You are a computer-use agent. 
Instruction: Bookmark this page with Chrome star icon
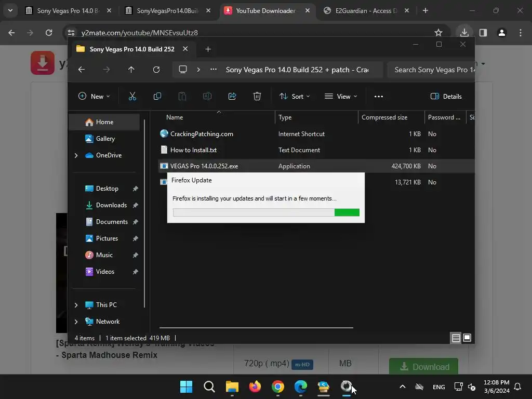coord(438,33)
